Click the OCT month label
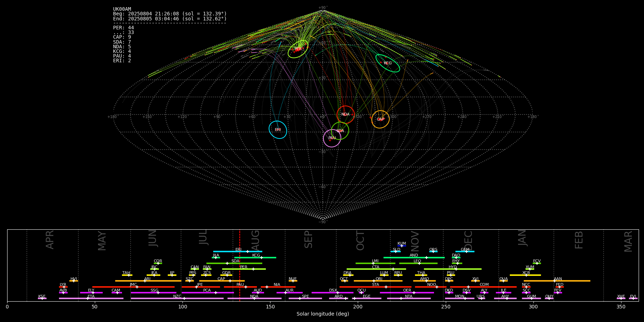Screen dimensions: 644x322 [x=360, y=240]
